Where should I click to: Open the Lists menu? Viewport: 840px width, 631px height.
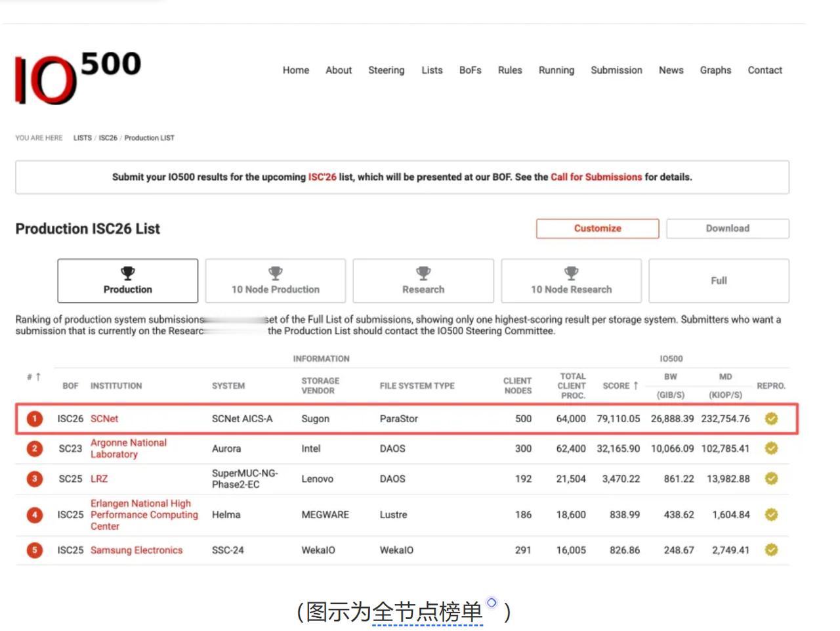point(432,70)
